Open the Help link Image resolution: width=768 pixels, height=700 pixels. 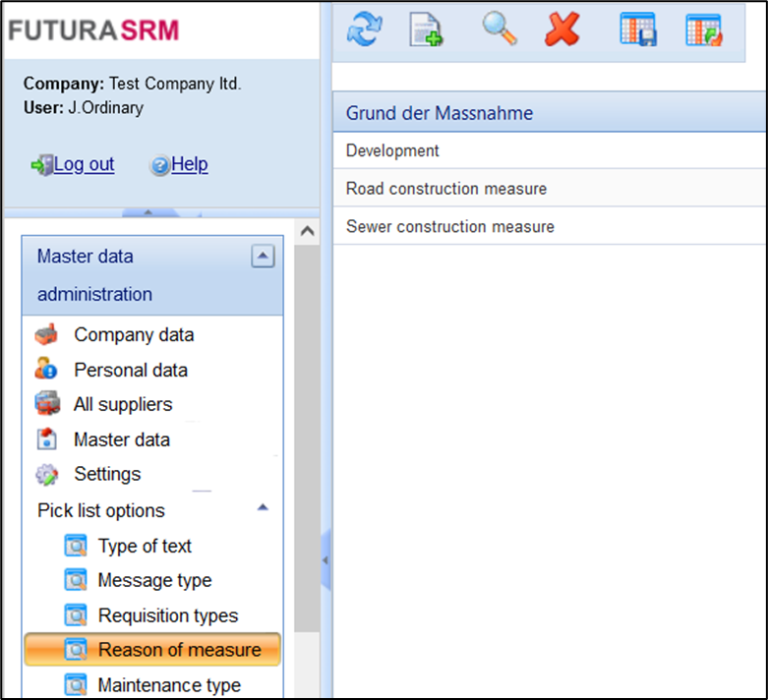coord(189,165)
